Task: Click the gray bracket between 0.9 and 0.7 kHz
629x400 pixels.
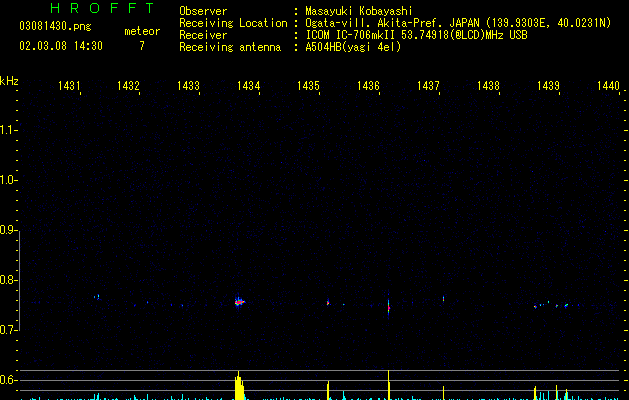Action: coord(19,280)
